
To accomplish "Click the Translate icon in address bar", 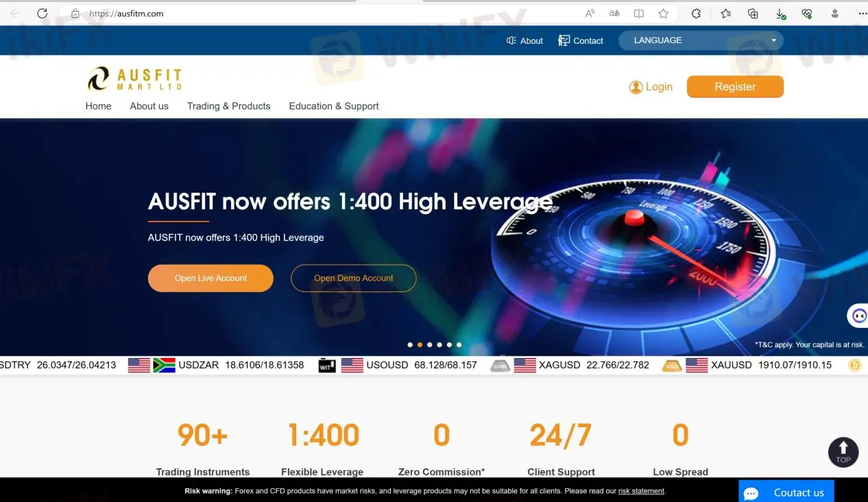I will [614, 13].
